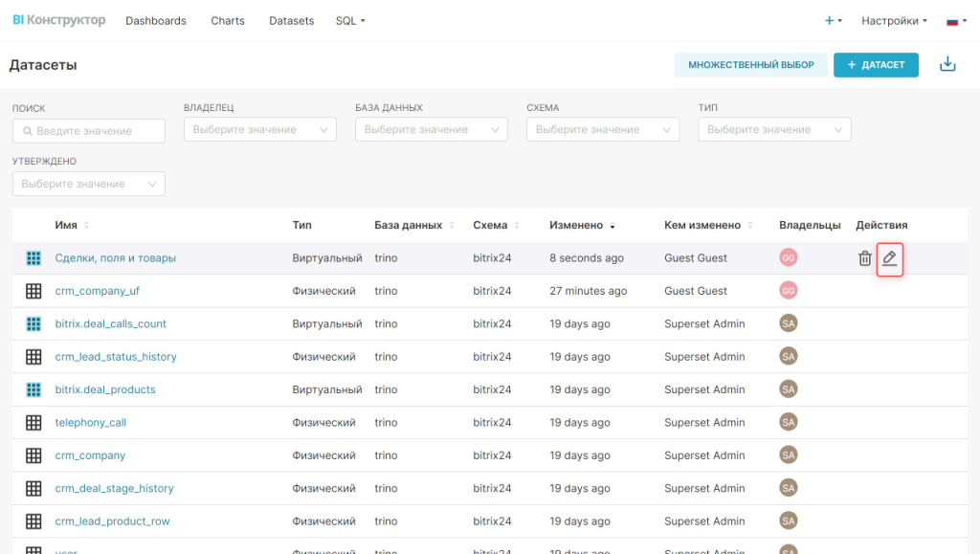980x554 pixels.
Task: Open the БАЗА ДАННЫХ filter dropdown
Action: click(x=432, y=129)
